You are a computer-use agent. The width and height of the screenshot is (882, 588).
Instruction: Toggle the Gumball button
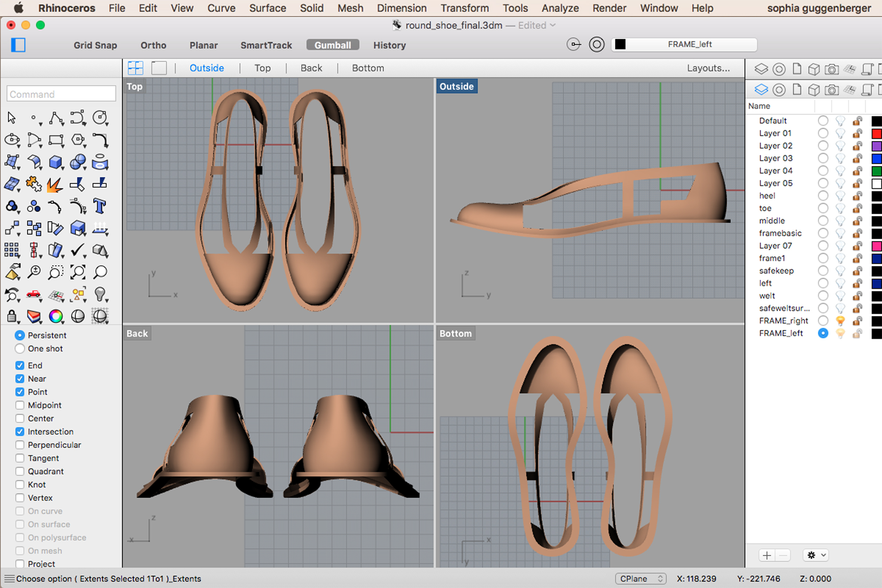(x=332, y=45)
